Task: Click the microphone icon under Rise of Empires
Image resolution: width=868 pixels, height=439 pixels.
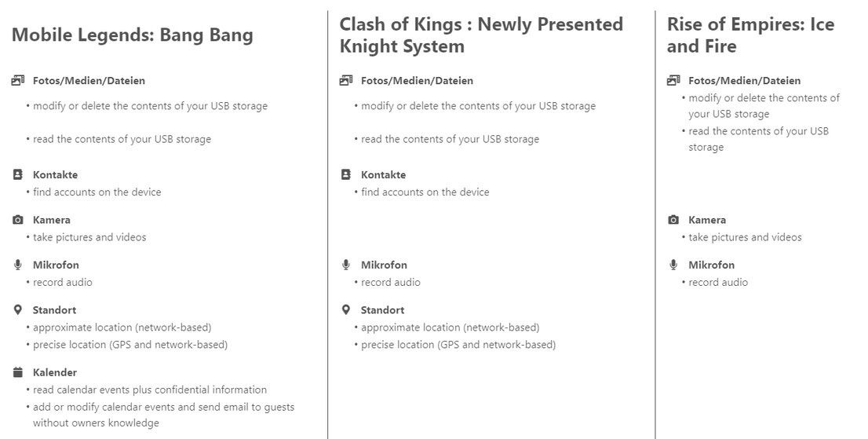Action: [673, 265]
